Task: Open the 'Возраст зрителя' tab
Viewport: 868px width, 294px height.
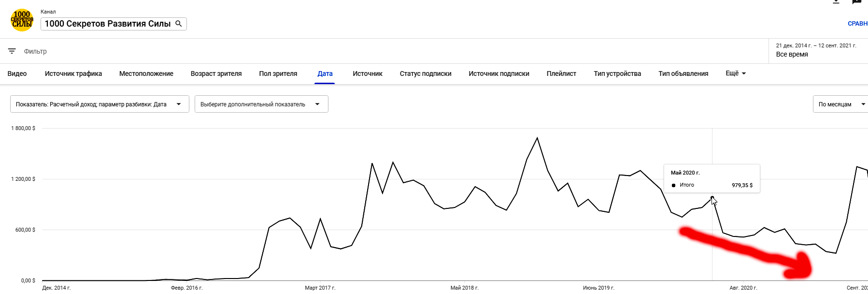Action: coord(216,73)
